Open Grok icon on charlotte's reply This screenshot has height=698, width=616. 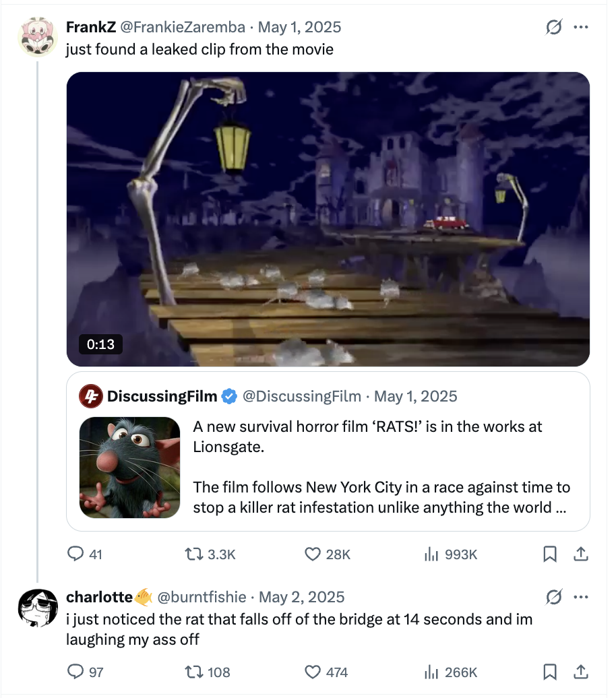[x=554, y=597]
